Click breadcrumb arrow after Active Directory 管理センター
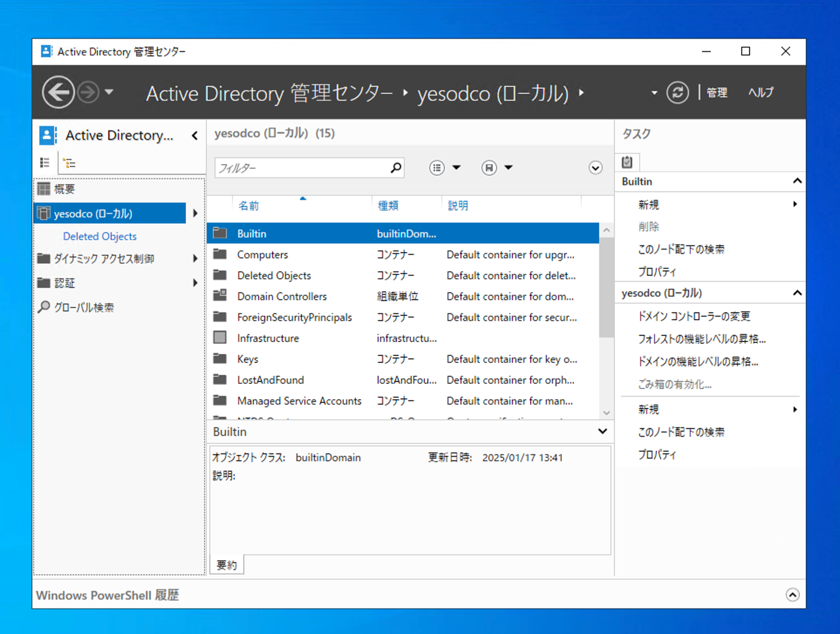Image resolution: width=840 pixels, height=634 pixels. click(405, 92)
